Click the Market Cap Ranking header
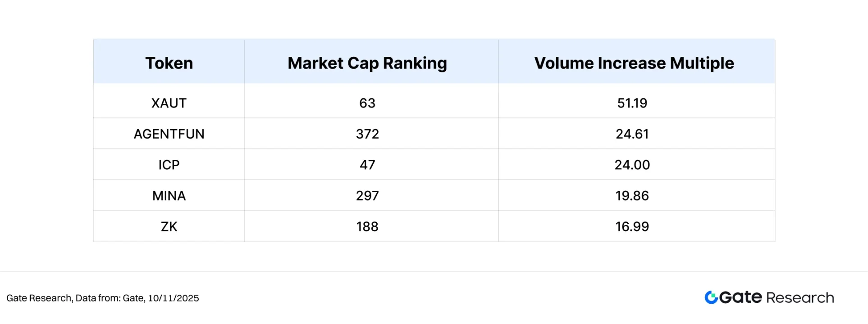The height and width of the screenshot is (324, 868). 367,63
